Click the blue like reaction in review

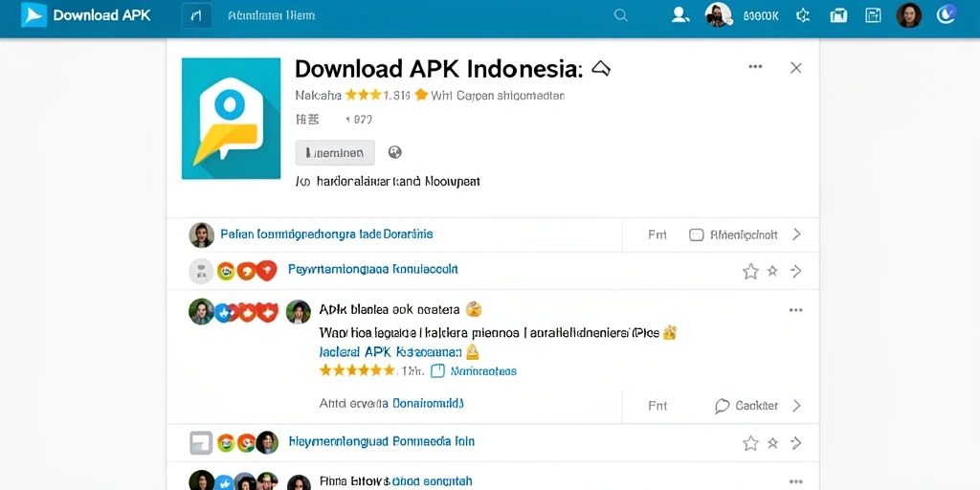coord(224,312)
